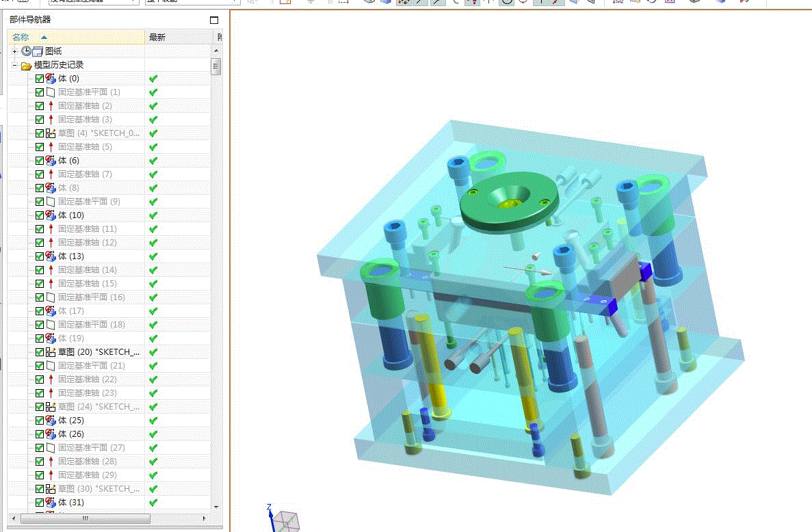Viewport: 812px width, 532px height.
Task: Click the green up-to-date checkmark for 体 (19)
Action: [153, 338]
